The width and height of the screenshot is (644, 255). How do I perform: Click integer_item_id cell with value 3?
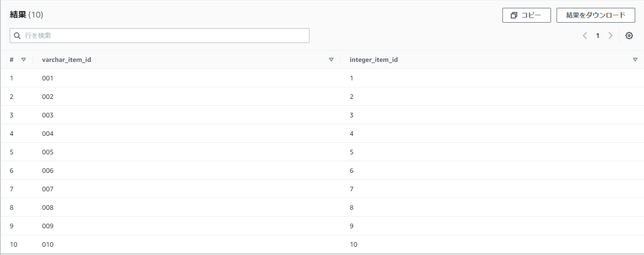tap(352, 115)
